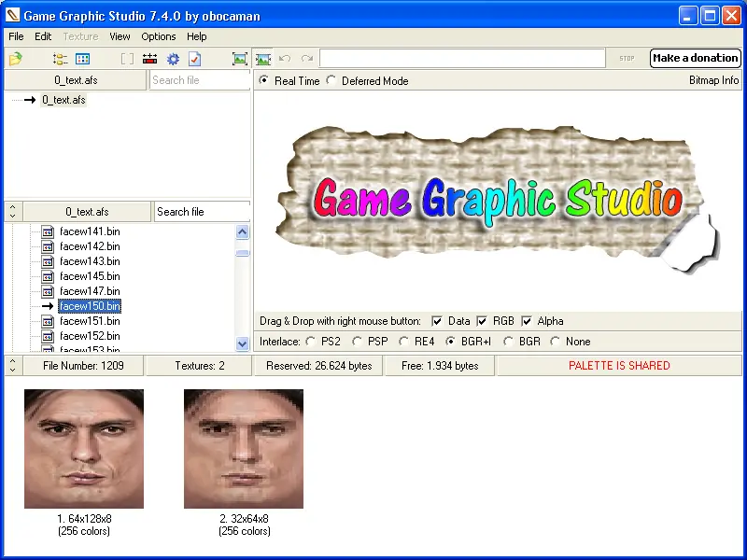Open the File menu
Image resolution: width=747 pixels, height=560 pixels.
coord(16,36)
